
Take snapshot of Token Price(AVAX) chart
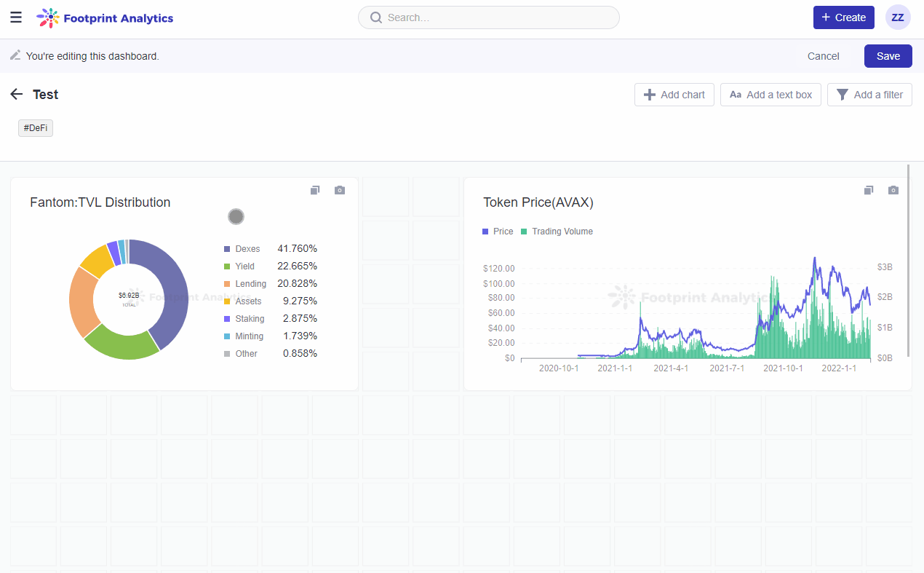pos(893,190)
